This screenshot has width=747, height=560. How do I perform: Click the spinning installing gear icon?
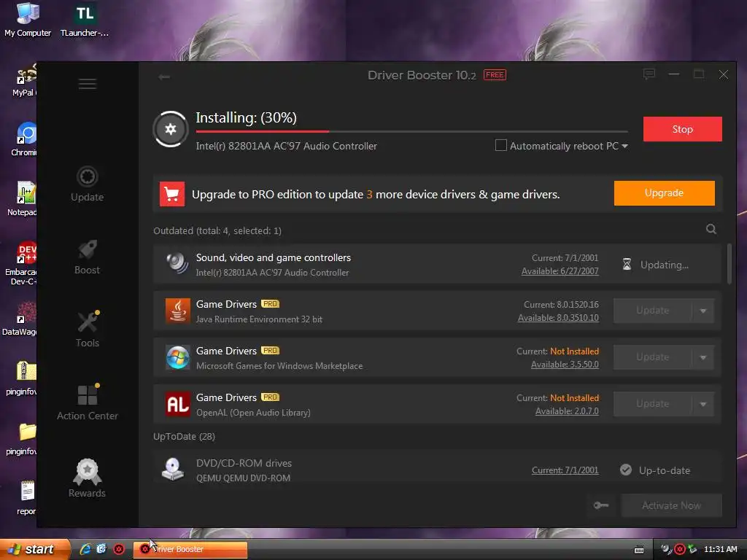(x=171, y=129)
